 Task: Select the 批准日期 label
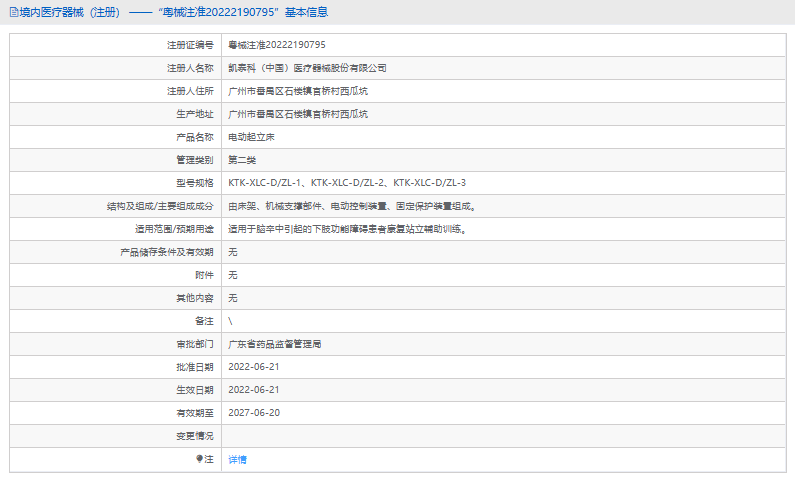click(x=195, y=367)
